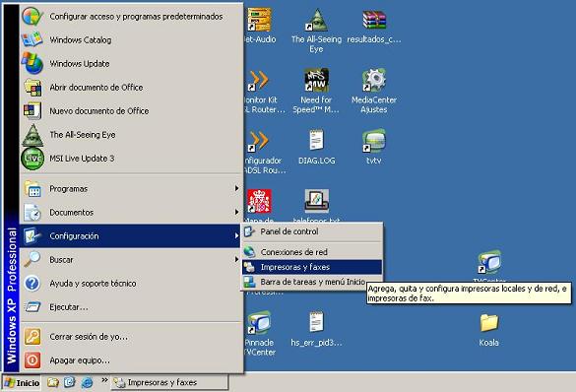Expand the Documentos arrow
576x392 pixels.
pyautogui.click(x=236, y=212)
